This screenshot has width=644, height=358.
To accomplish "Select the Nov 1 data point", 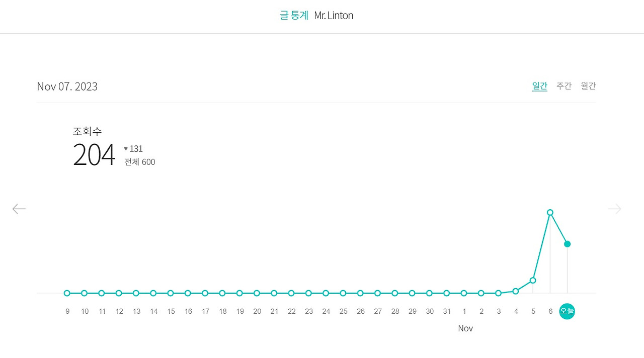I will pyautogui.click(x=464, y=293).
